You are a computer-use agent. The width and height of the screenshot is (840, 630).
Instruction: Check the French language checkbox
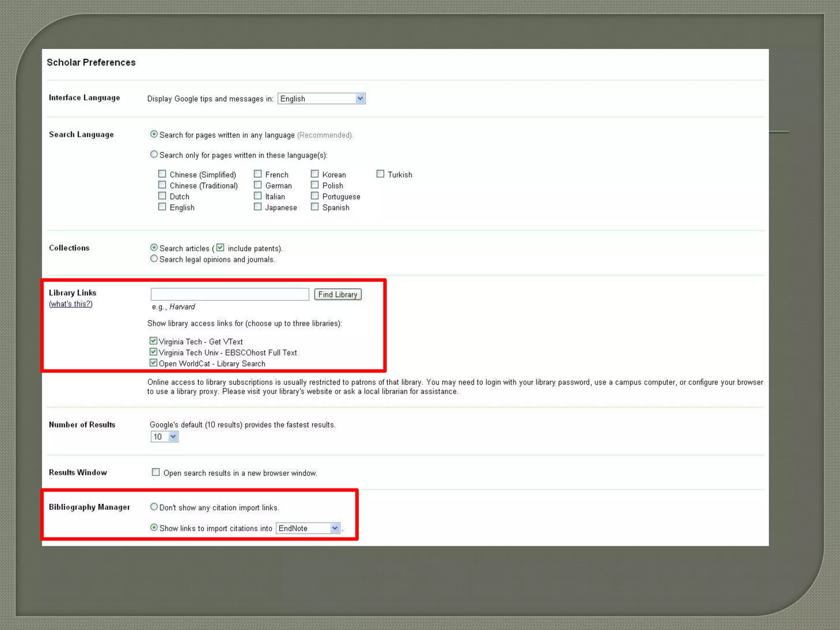tap(258, 174)
